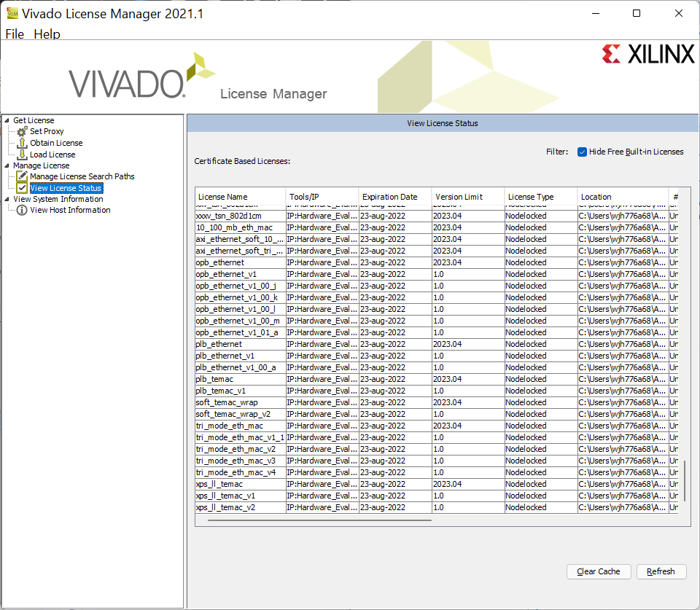
Task: Open the Help menu
Action: 47,34
